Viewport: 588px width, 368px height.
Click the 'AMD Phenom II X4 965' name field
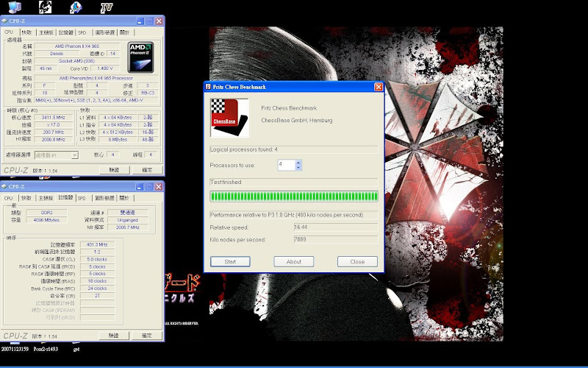tap(77, 46)
